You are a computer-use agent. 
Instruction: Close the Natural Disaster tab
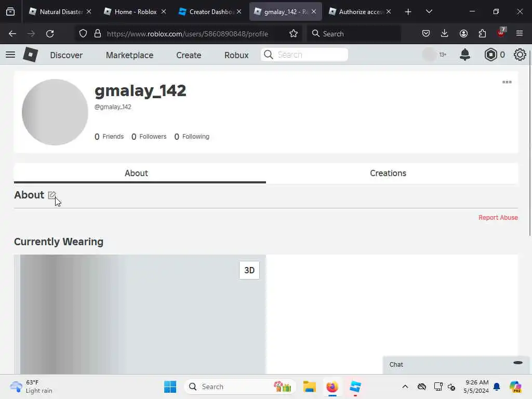click(x=89, y=11)
